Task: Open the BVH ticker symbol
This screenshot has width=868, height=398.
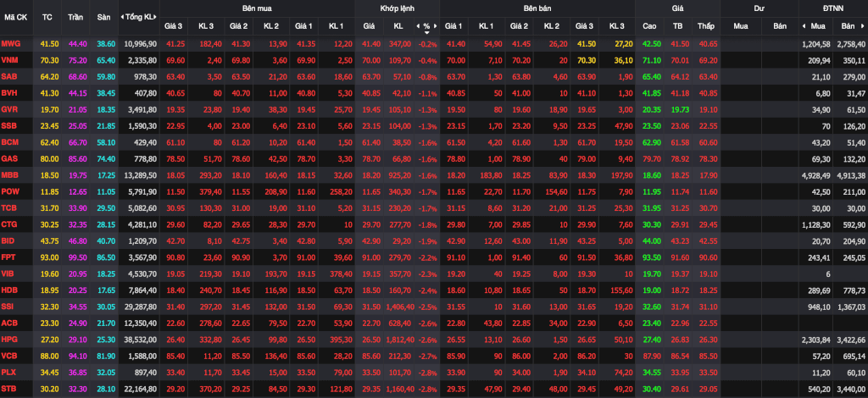Action: tap(9, 93)
